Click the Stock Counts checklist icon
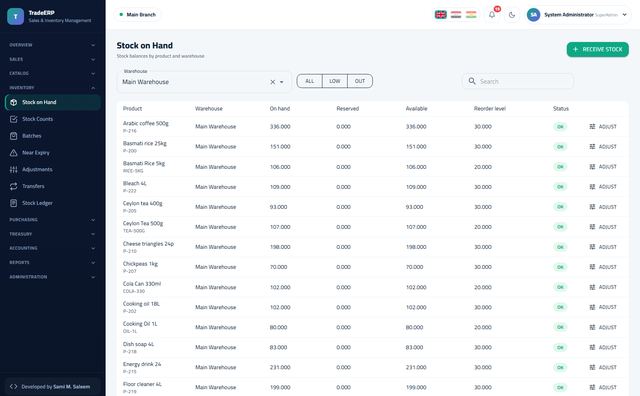Viewport: 640px width, 396px height. pyautogui.click(x=13, y=119)
